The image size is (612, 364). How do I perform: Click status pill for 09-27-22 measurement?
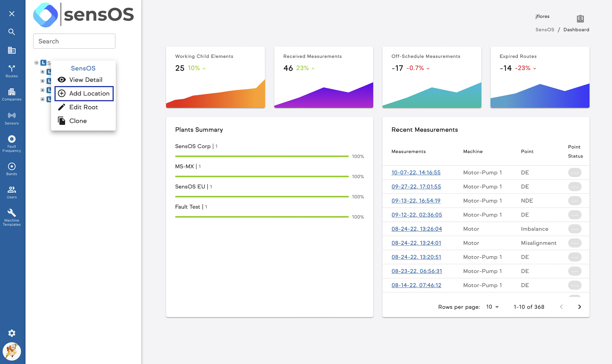575,187
